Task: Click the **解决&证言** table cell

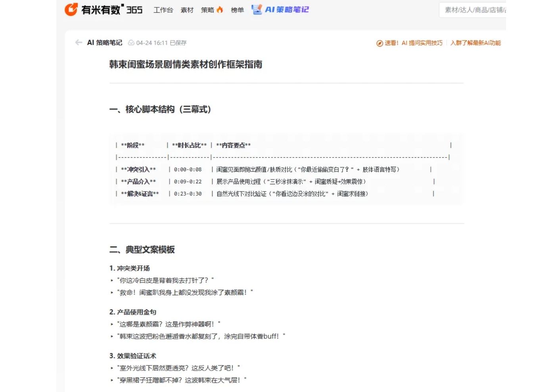Action: pos(140,194)
